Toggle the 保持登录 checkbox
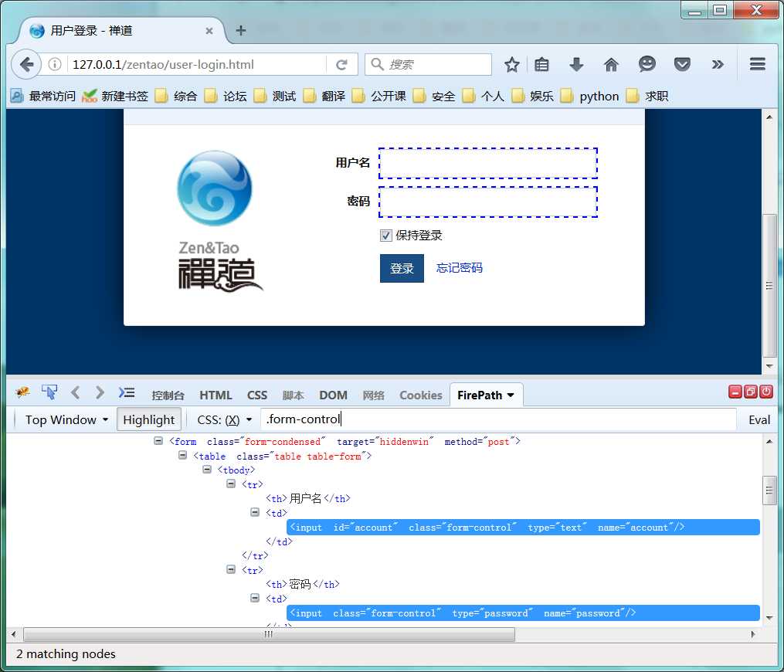The width and height of the screenshot is (784, 672). point(385,236)
